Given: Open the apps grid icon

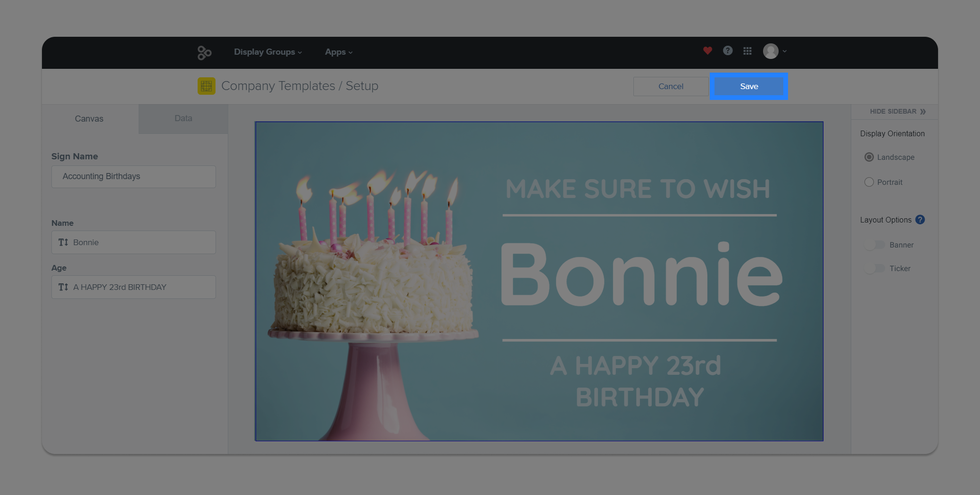Looking at the screenshot, I should (x=747, y=51).
